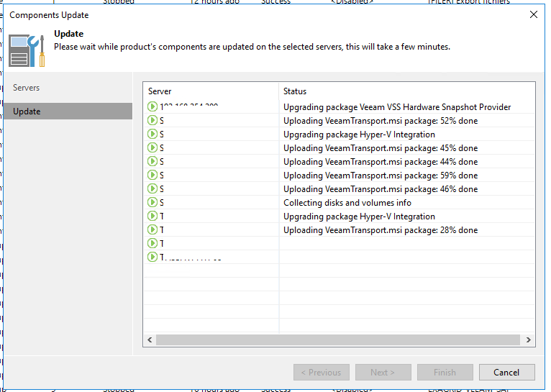Click the horizontal scrollbar track in server list
This screenshot has height=392, width=551.
point(338,339)
